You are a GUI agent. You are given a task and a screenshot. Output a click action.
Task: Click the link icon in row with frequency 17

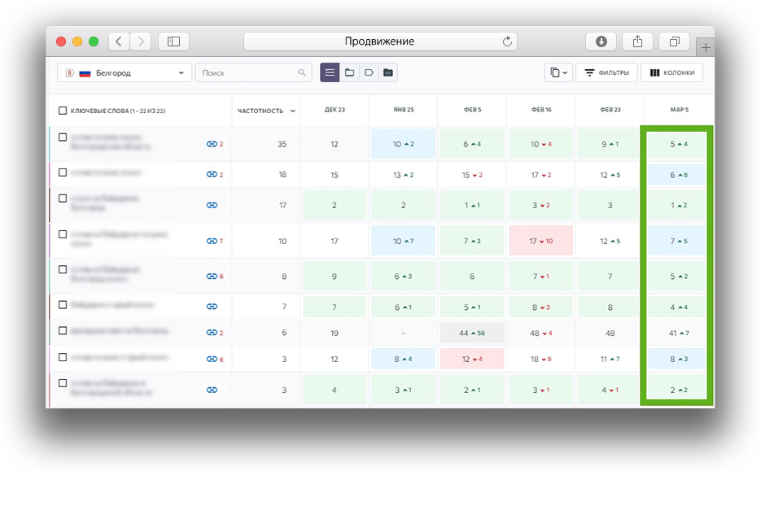(x=212, y=205)
